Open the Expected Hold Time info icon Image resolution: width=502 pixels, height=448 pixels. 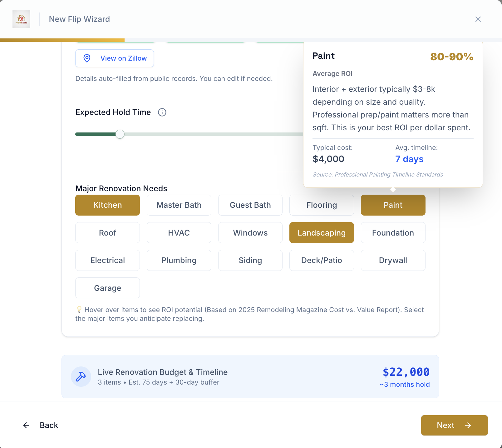(x=162, y=112)
